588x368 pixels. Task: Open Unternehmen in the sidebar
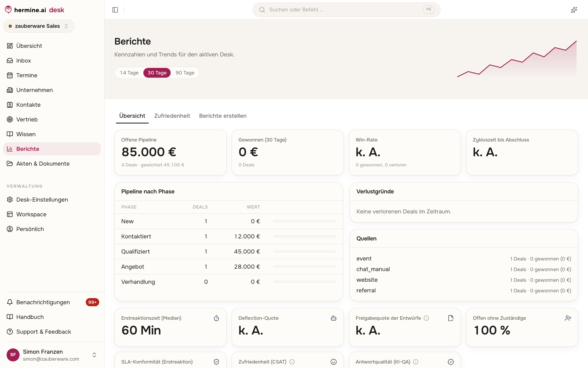pos(52,90)
